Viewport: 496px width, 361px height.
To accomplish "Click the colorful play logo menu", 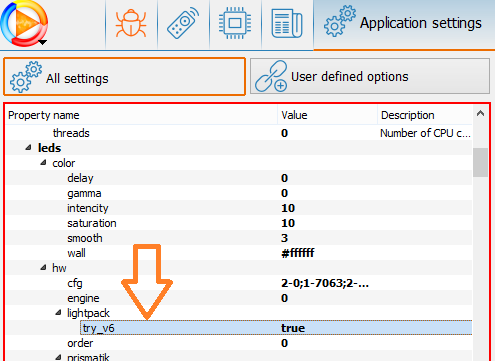I will click(24, 23).
